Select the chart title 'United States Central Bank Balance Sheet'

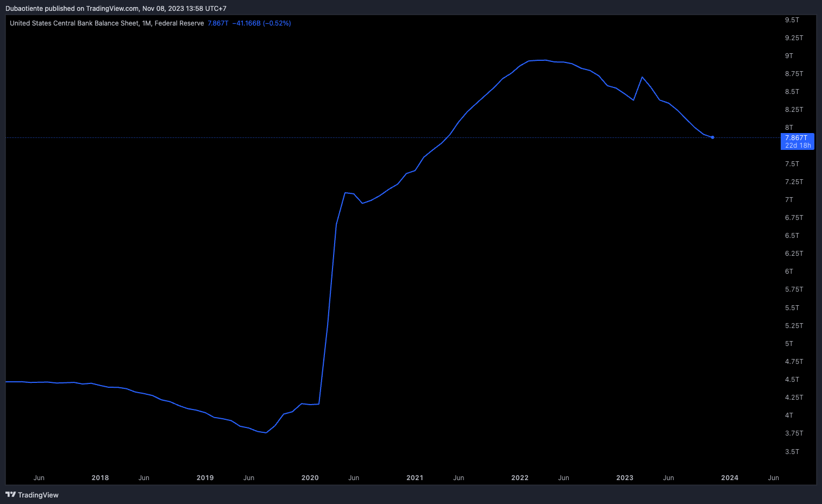click(x=74, y=23)
